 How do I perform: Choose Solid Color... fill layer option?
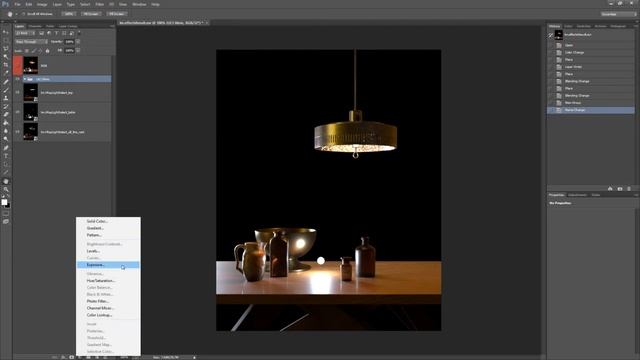[x=108, y=221]
